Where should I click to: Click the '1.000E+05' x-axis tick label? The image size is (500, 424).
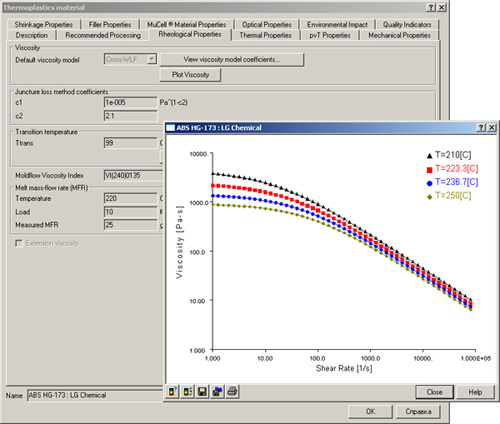click(x=476, y=358)
